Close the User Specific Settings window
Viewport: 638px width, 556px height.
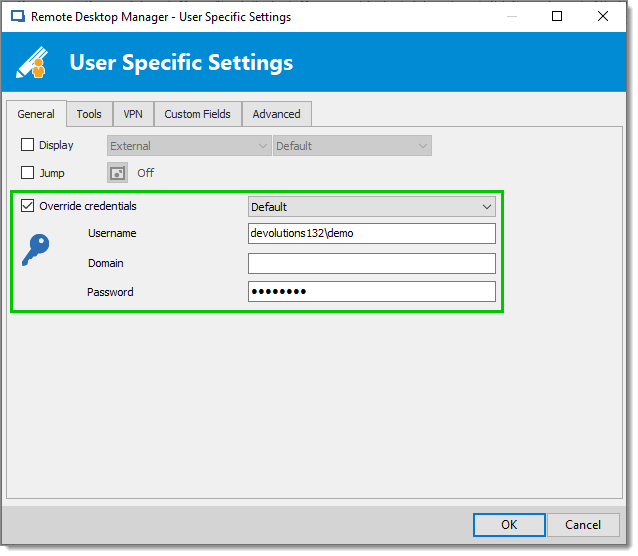pos(603,16)
